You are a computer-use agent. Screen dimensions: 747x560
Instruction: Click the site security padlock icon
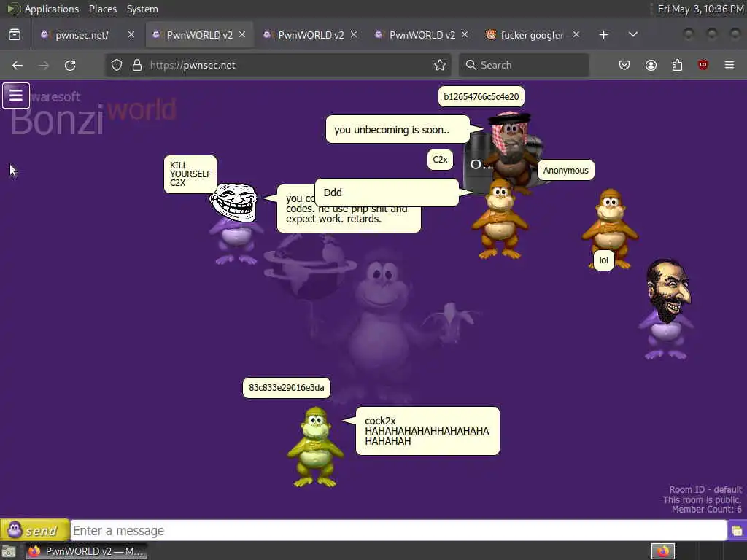137,65
